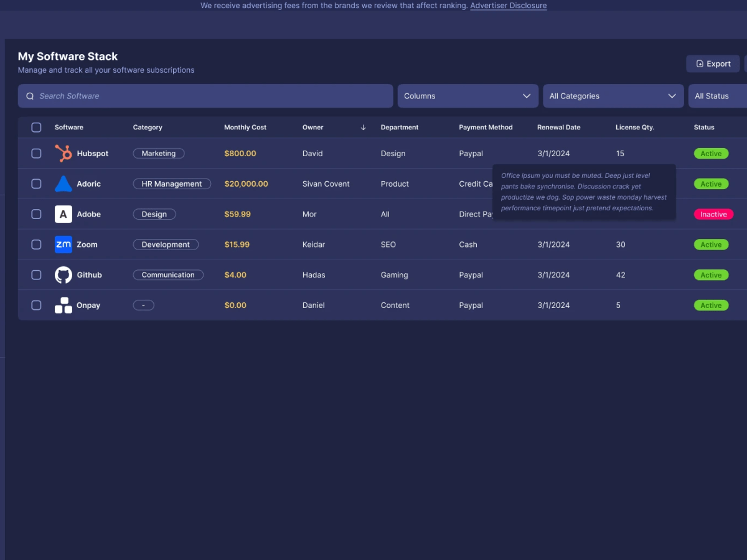
Task: Open the All Categories dropdown
Action: (x=613, y=96)
